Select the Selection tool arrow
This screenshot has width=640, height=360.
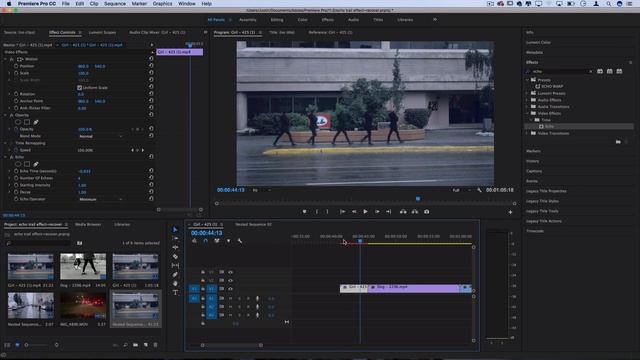[175, 229]
